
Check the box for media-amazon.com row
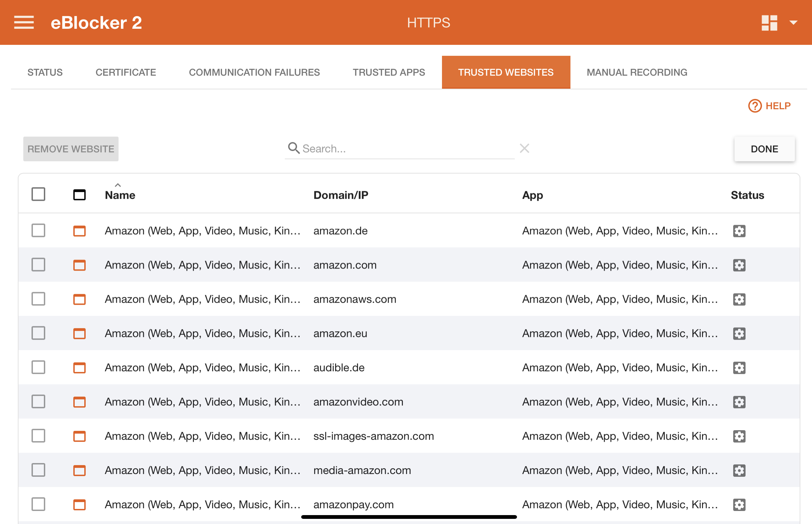click(x=38, y=470)
